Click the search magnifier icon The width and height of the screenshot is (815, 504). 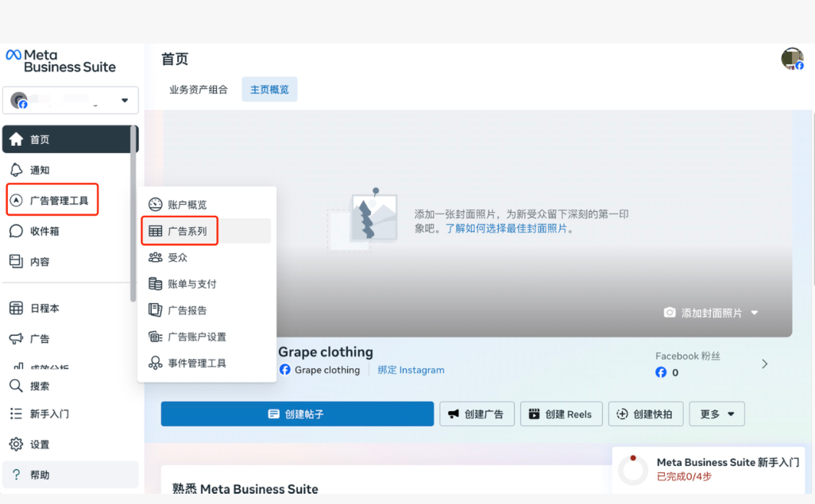click(x=16, y=386)
